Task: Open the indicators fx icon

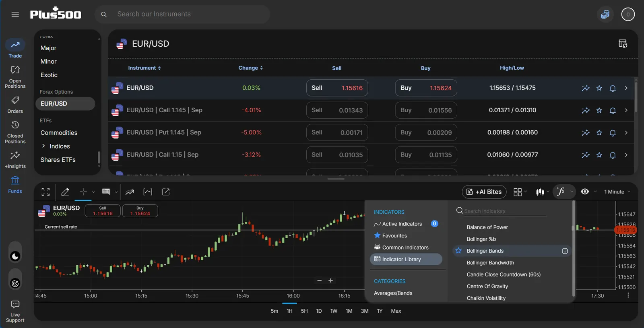Action: tap(561, 192)
